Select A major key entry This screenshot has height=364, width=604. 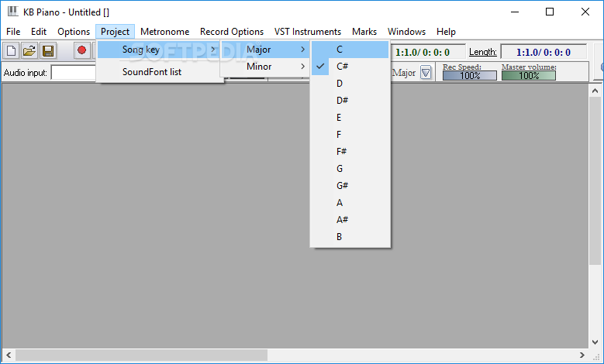tap(350, 203)
